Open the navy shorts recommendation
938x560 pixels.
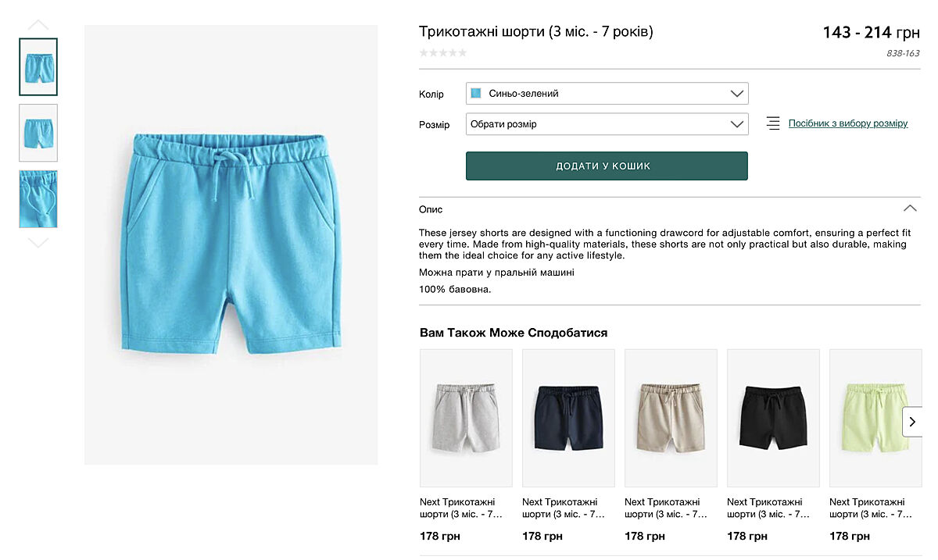tap(568, 418)
